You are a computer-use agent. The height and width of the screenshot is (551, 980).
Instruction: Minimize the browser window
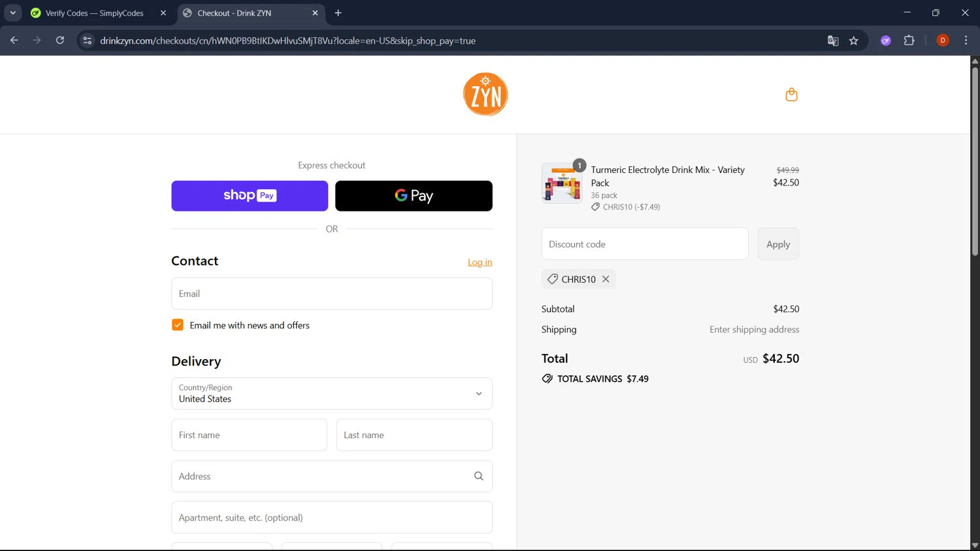(x=907, y=12)
